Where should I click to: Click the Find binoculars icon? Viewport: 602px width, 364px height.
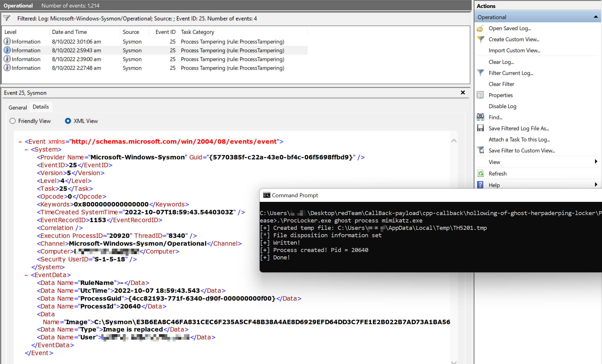tap(480, 117)
